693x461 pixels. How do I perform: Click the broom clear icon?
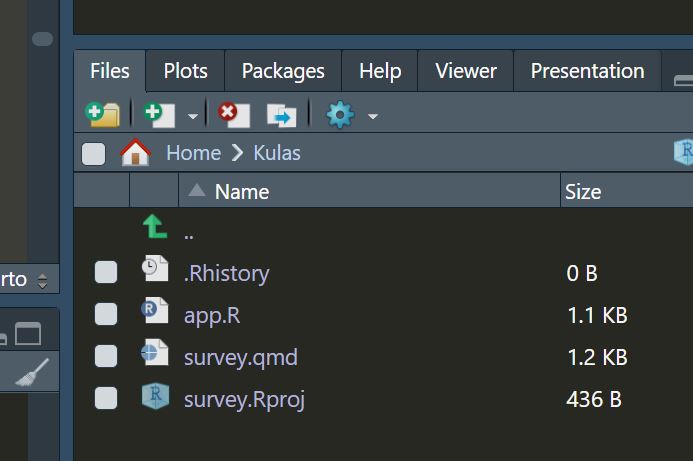(x=33, y=374)
